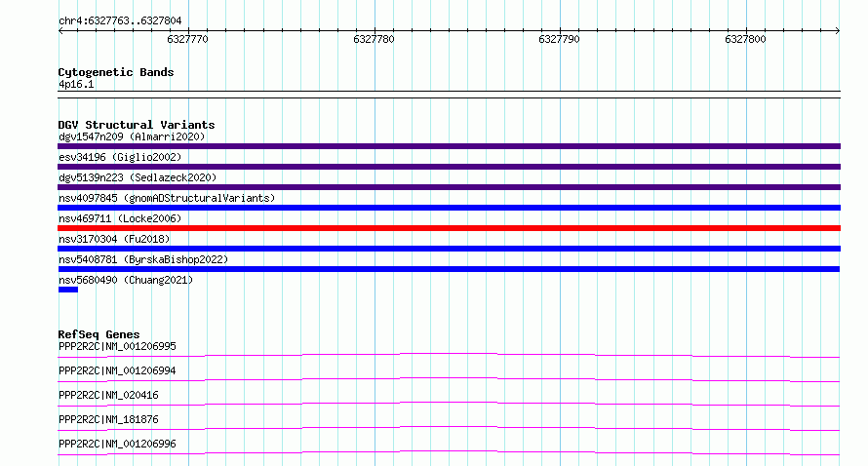Screen dimensions: 868x466
Task: Click the 6327780 ruler position label
Action: pos(374,39)
